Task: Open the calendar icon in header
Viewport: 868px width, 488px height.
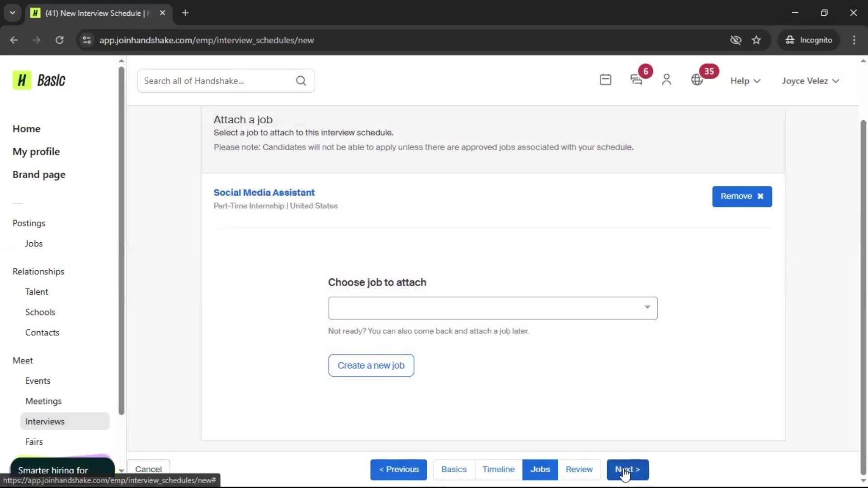Action: 605,80
